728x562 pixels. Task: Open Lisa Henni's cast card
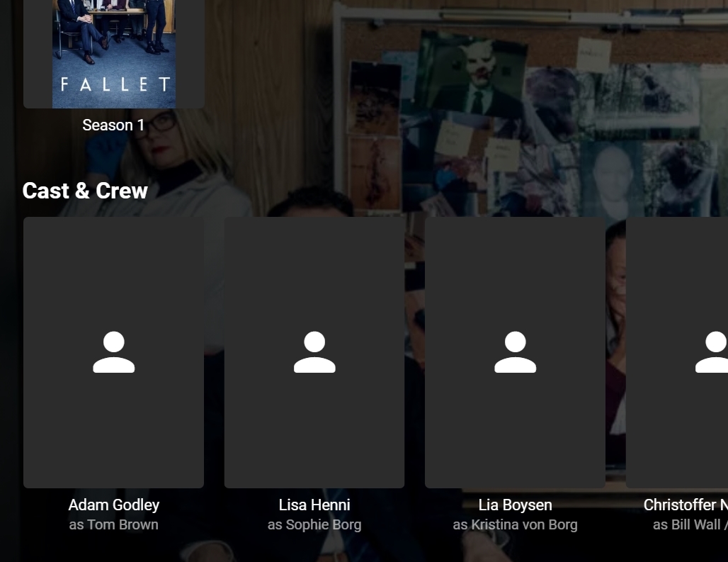[x=314, y=352]
